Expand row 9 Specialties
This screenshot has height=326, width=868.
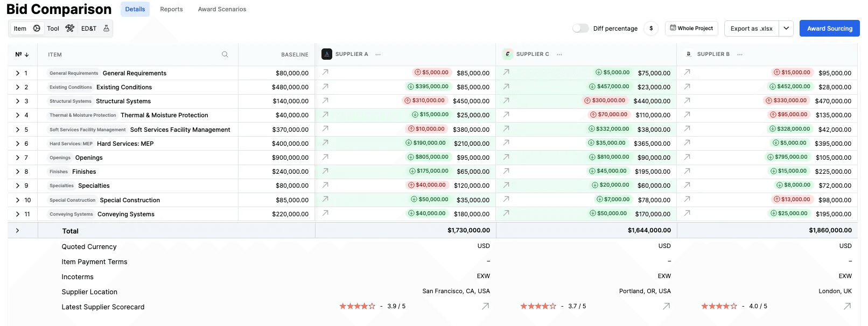tap(17, 186)
